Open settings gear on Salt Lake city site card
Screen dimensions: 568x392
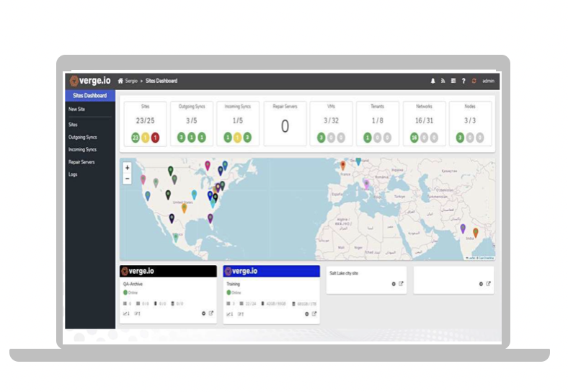(x=394, y=284)
